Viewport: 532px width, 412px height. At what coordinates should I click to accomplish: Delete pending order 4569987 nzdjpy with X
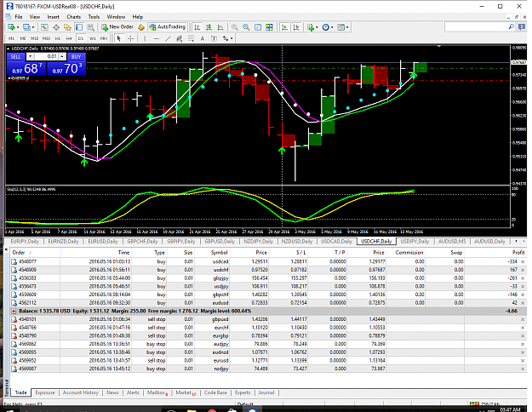523,369
